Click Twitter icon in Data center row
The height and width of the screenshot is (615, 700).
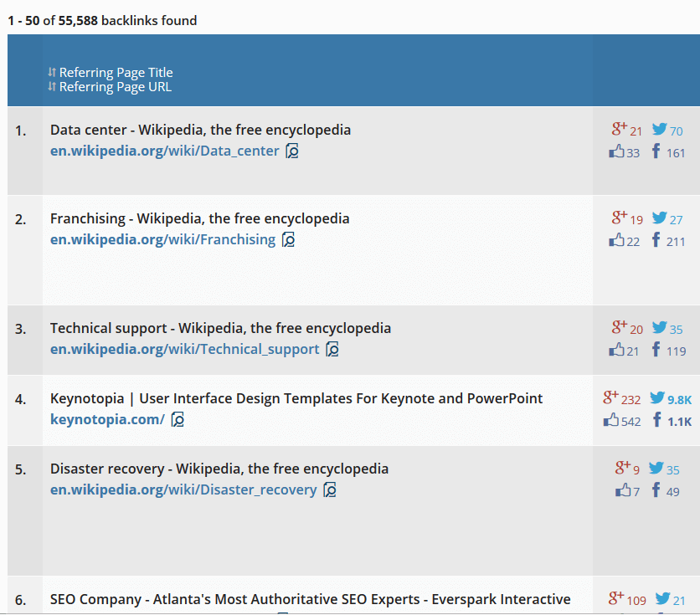[x=659, y=130]
